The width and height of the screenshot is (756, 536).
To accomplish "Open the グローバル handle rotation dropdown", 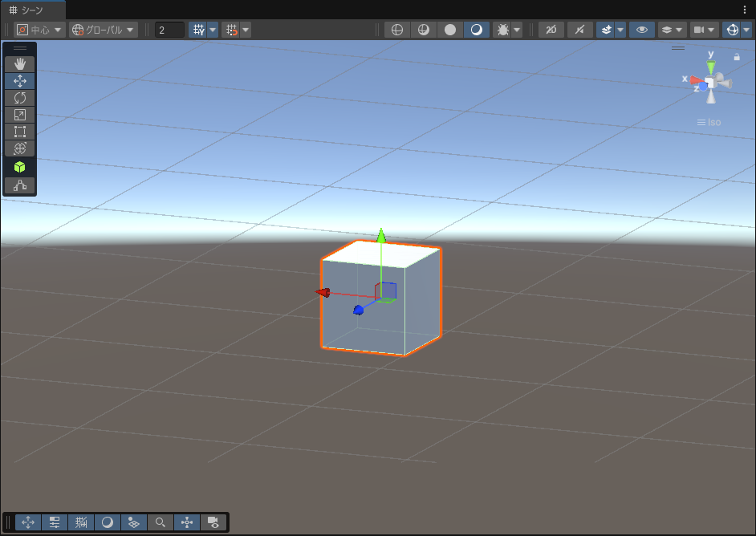I will [104, 30].
